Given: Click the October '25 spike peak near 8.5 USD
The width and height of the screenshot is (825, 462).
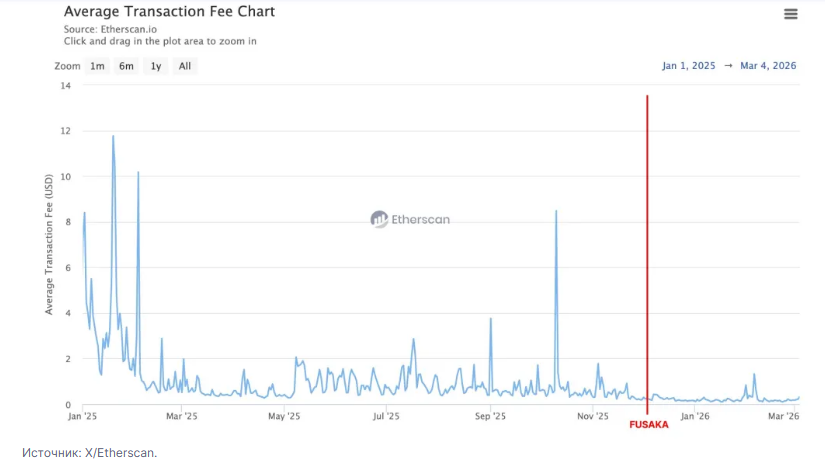Looking at the screenshot, I should [x=556, y=212].
